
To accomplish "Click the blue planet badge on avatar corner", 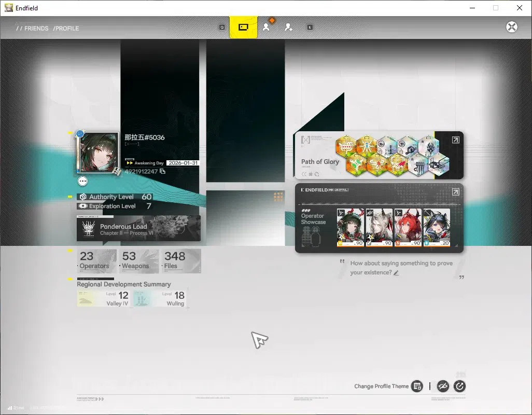I will pyautogui.click(x=80, y=134).
